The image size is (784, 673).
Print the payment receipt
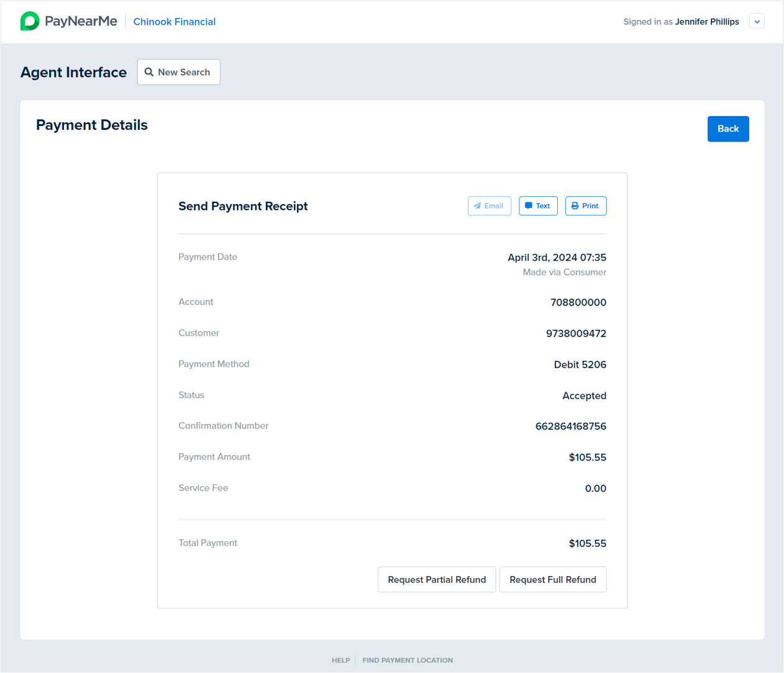click(x=586, y=206)
